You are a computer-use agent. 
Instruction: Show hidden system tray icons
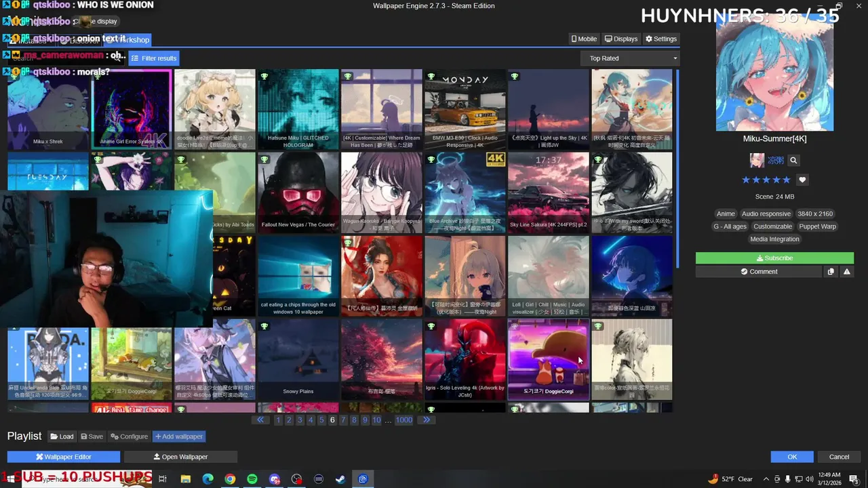(x=766, y=479)
